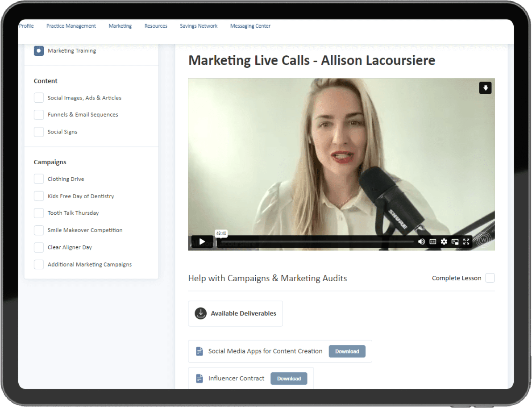The image size is (532, 408).
Task: Download the Influencer Contract file
Action: [289, 379]
